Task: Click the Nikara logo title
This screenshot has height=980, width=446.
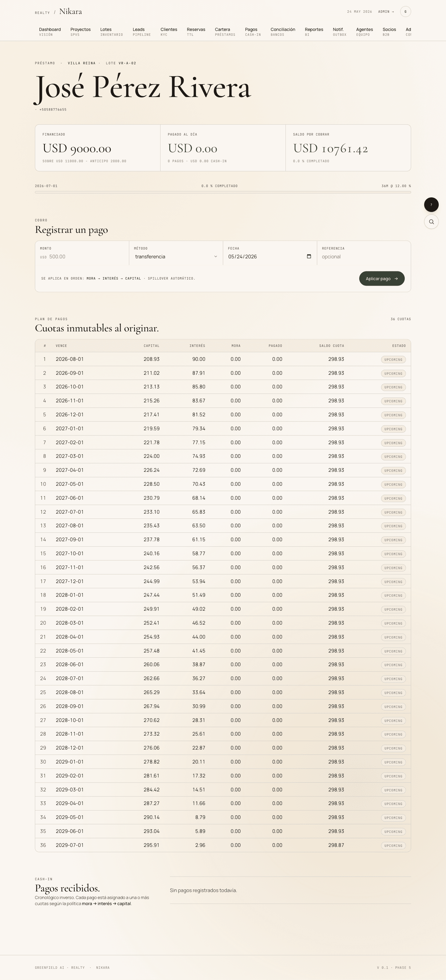Action: point(70,12)
